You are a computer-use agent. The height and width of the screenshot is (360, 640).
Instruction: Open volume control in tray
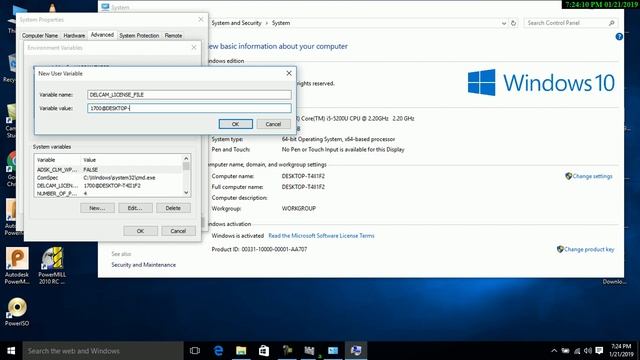(588, 351)
